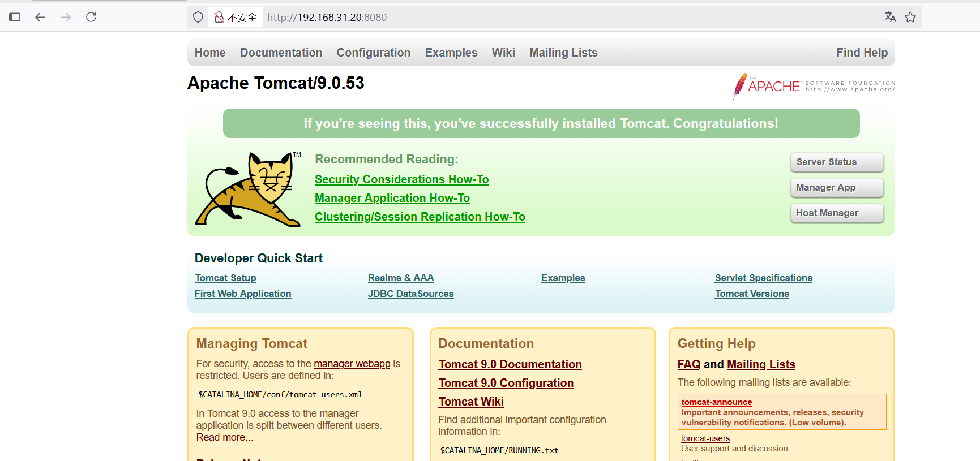Click the $CATALINA_HOME/conf/tomcat-users.xml path text

pos(280,395)
